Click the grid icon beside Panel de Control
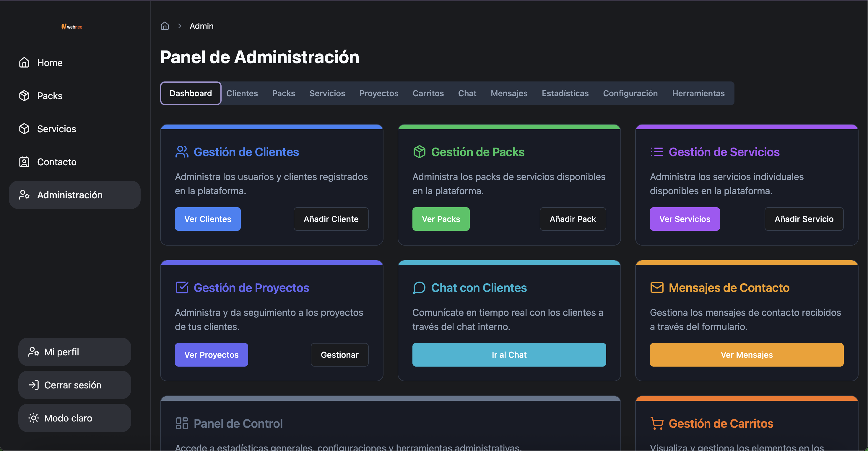The height and width of the screenshot is (451, 868). (182, 423)
